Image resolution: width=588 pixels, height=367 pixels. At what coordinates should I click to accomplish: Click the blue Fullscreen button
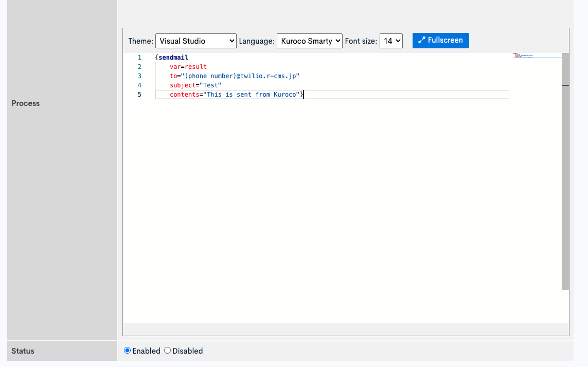(441, 40)
